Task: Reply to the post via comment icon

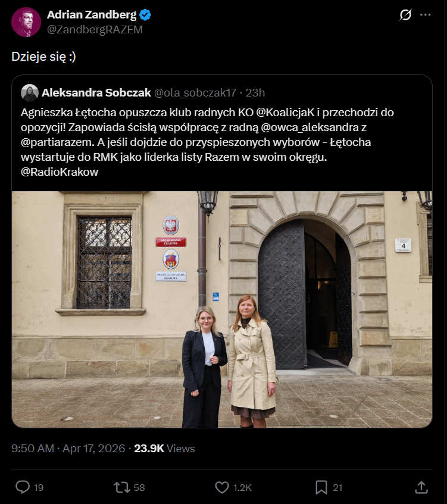Action: [x=23, y=487]
